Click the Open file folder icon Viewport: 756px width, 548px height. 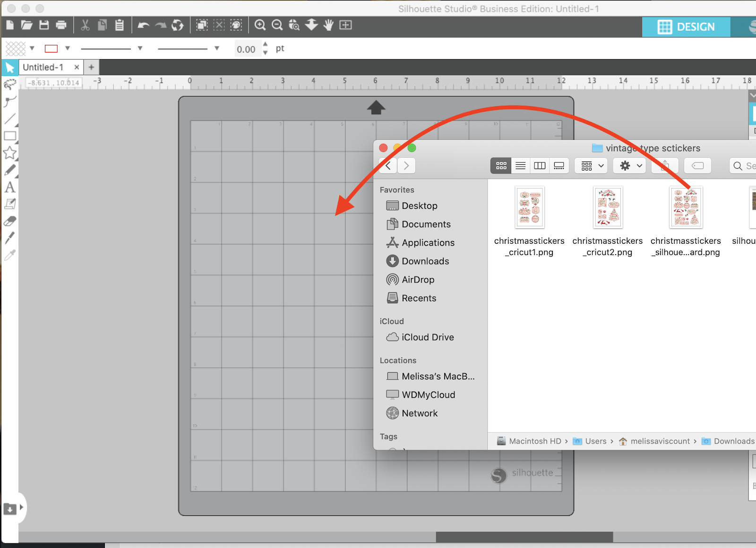coord(26,25)
